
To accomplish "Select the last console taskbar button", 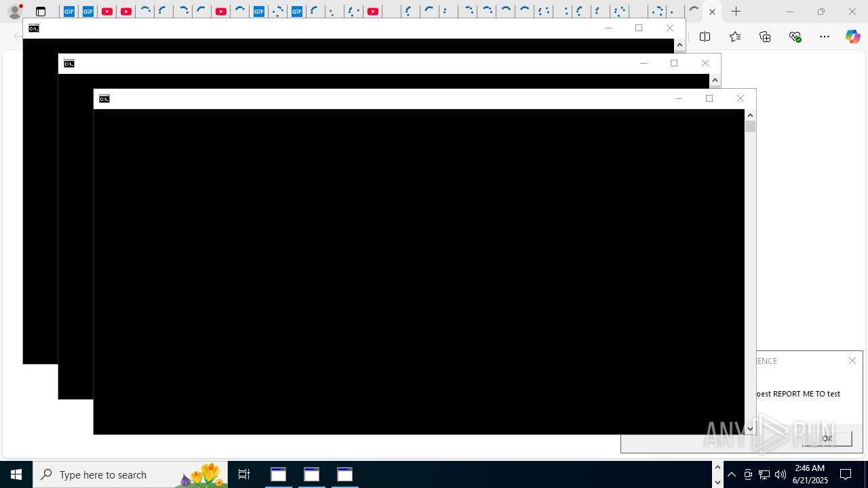I will coord(345,474).
